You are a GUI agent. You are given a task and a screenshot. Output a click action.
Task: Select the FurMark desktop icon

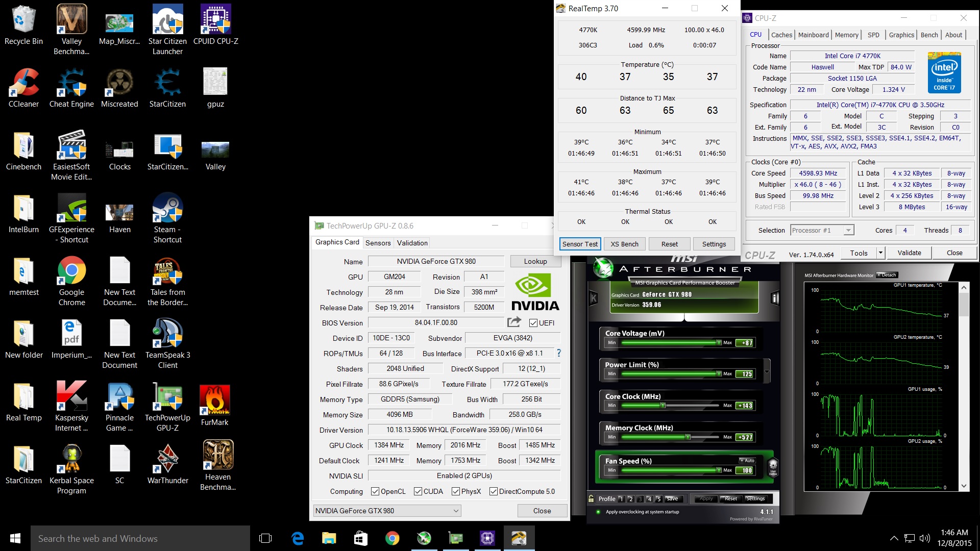point(214,406)
